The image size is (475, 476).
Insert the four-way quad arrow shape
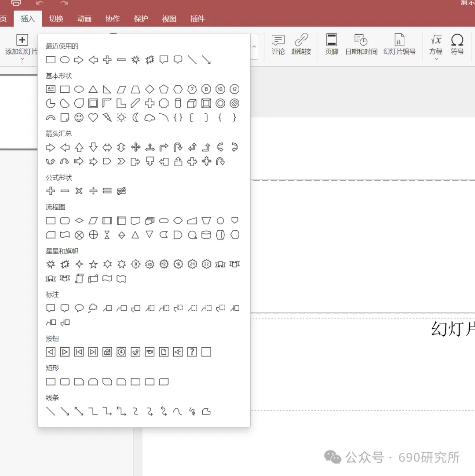coord(135,147)
